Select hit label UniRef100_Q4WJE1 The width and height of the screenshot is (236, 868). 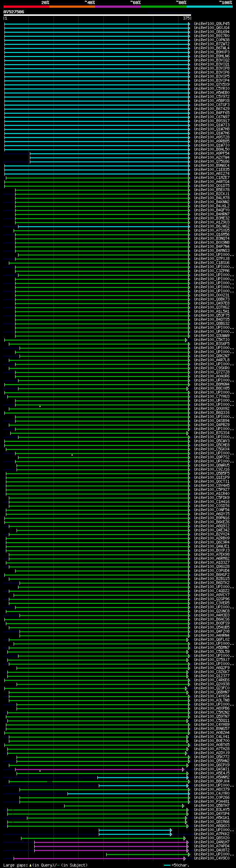pos(212,547)
